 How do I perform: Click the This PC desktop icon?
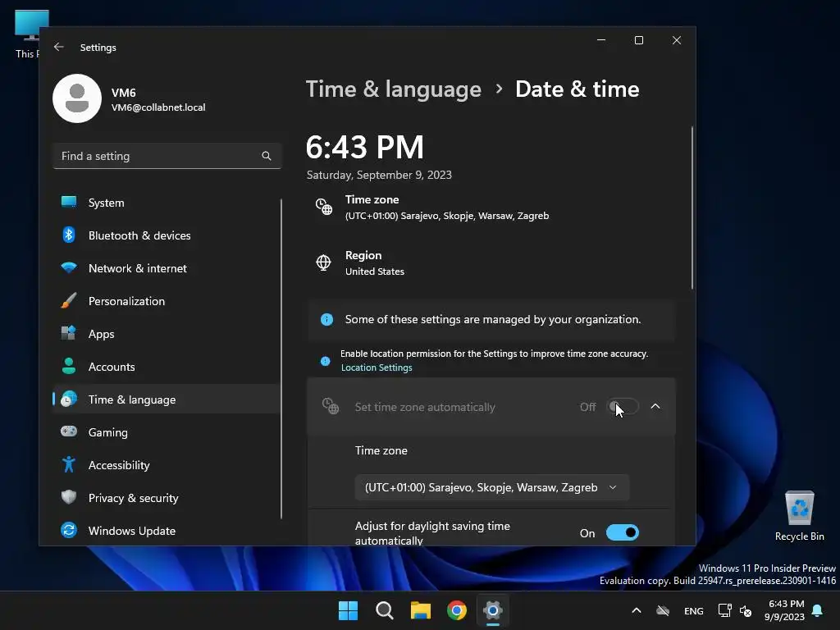[x=27, y=34]
